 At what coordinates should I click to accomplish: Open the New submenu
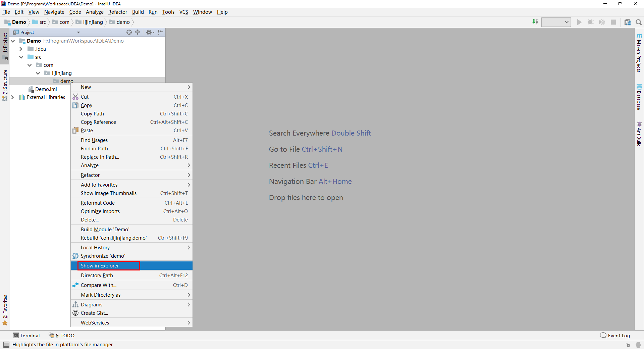131,87
